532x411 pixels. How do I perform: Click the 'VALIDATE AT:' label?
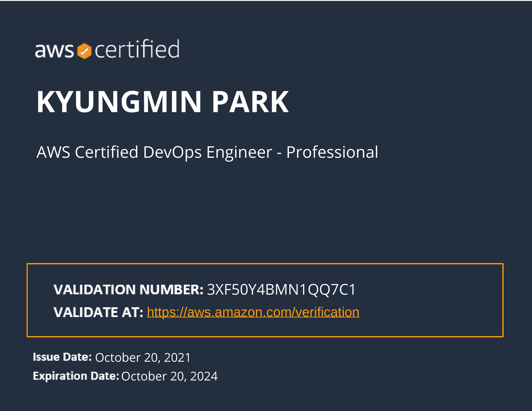click(x=98, y=312)
